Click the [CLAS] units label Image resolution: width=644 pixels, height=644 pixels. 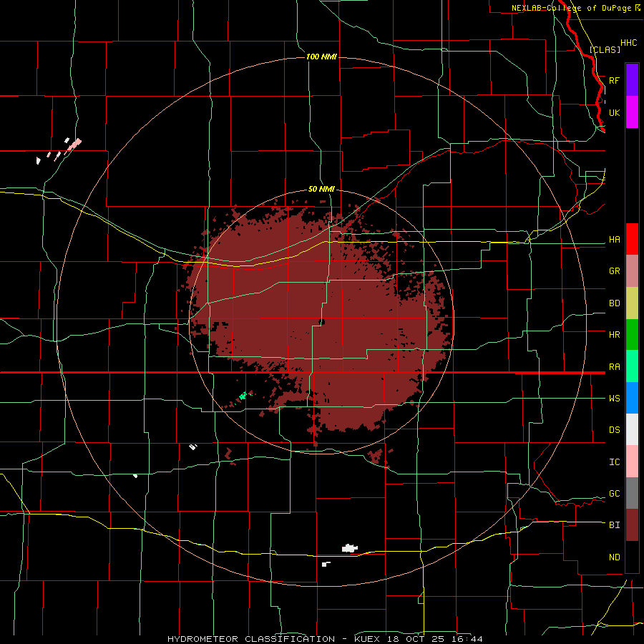(x=605, y=49)
